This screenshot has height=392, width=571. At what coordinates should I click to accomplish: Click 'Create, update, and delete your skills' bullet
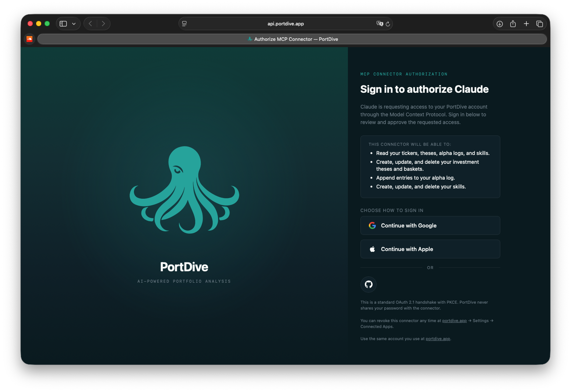tap(421, 187)
